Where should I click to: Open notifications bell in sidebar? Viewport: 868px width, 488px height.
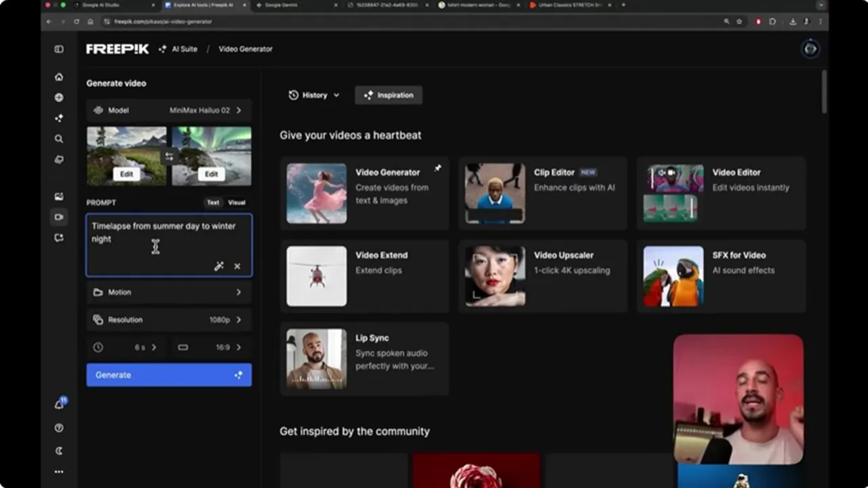point(59,404)
